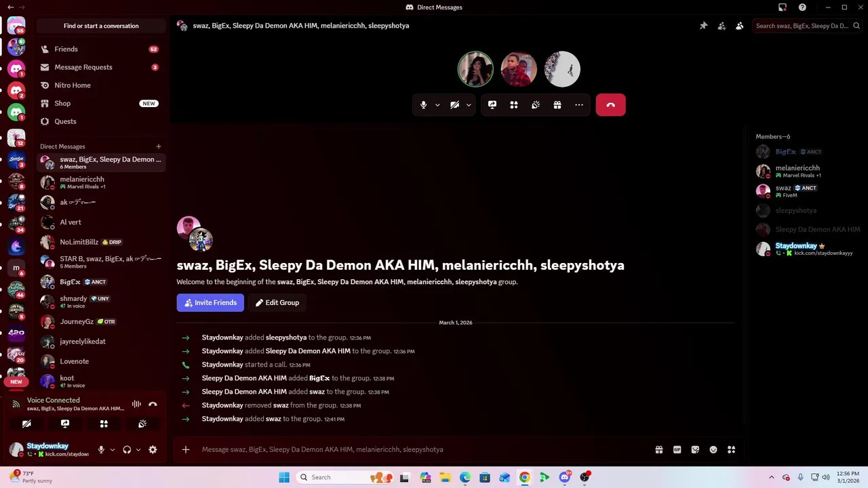868x488 pixels.
Task: Mute microphone in call controls
Action: click(423, 105)
